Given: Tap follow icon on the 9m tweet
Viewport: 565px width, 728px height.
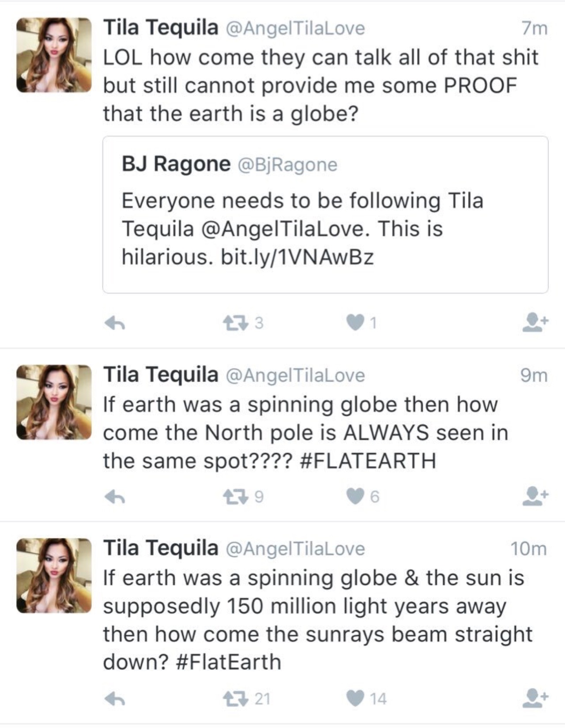Looking at the screenshot, I should point(535,496).
